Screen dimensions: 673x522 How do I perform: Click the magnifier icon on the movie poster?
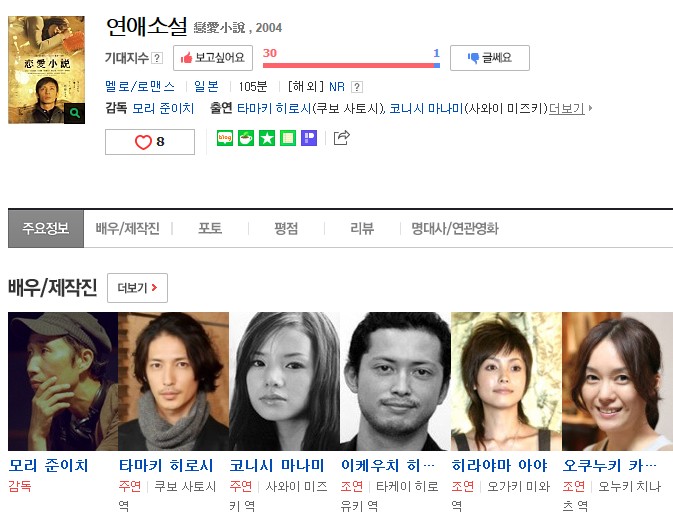click(74, 113)
